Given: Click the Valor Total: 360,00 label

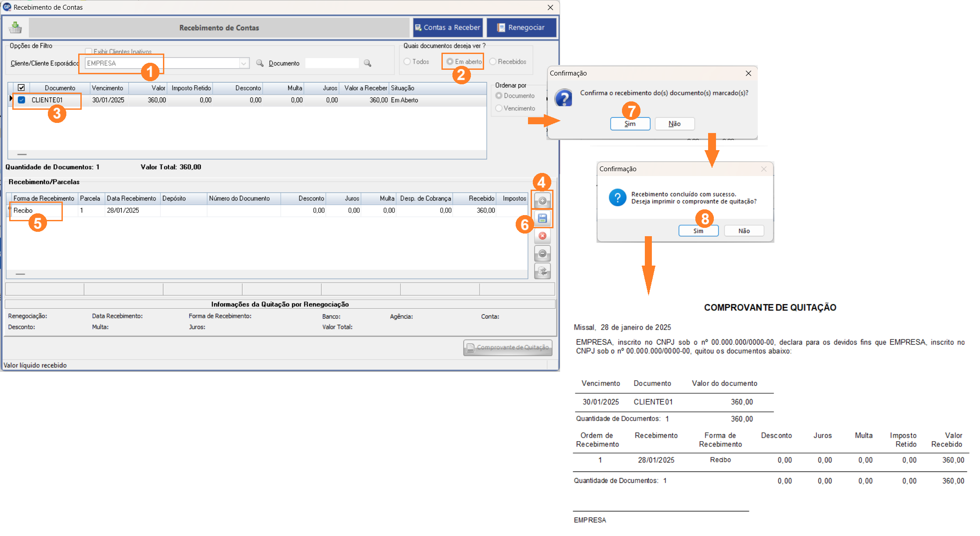Looking at the screenshot, I should (x=171, y=167).
